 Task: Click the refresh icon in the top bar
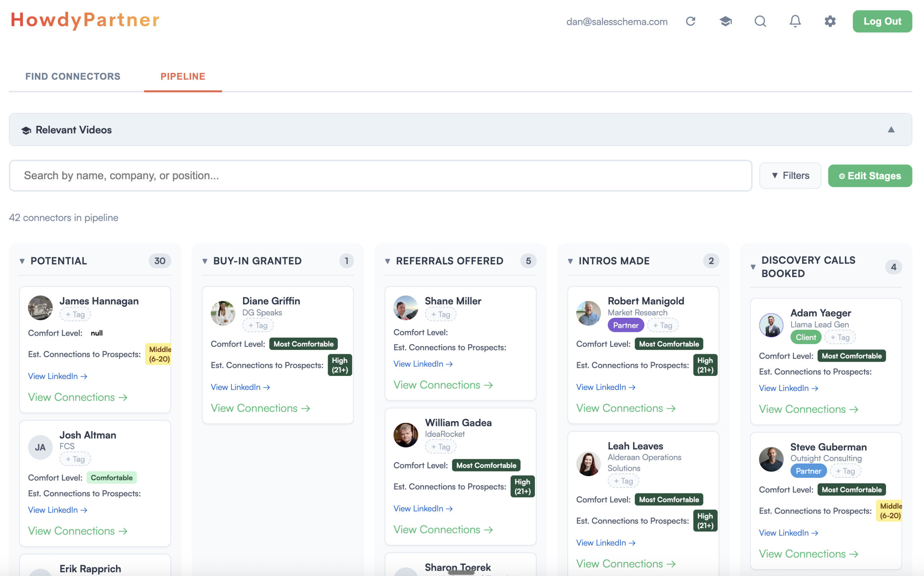[x=691, y=21]
